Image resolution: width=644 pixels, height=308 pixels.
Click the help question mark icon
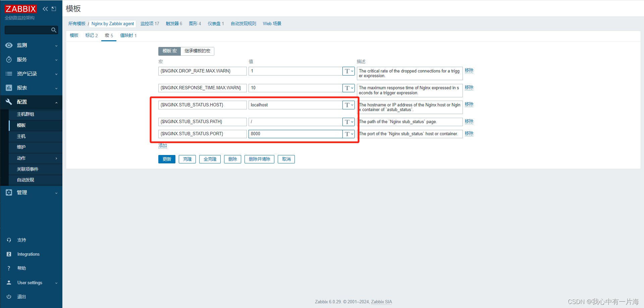click(9, 268)
